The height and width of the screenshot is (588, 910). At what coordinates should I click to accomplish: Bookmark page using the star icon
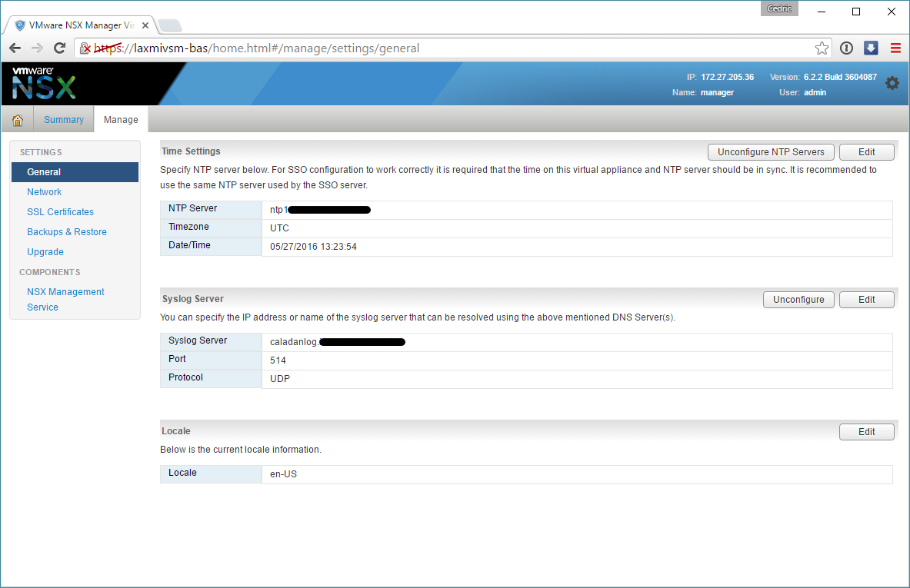822,48
